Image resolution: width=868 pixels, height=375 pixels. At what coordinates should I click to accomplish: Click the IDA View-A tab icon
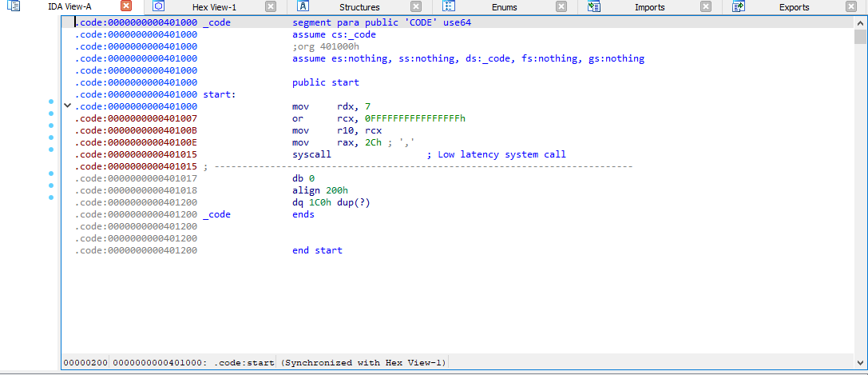[x=14, y=6]
